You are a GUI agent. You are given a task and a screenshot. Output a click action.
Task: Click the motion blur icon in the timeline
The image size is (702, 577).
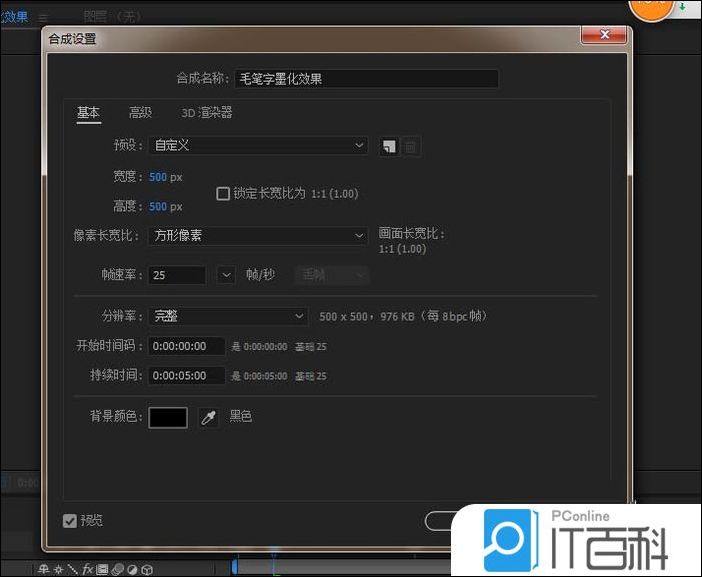[117, 569]
